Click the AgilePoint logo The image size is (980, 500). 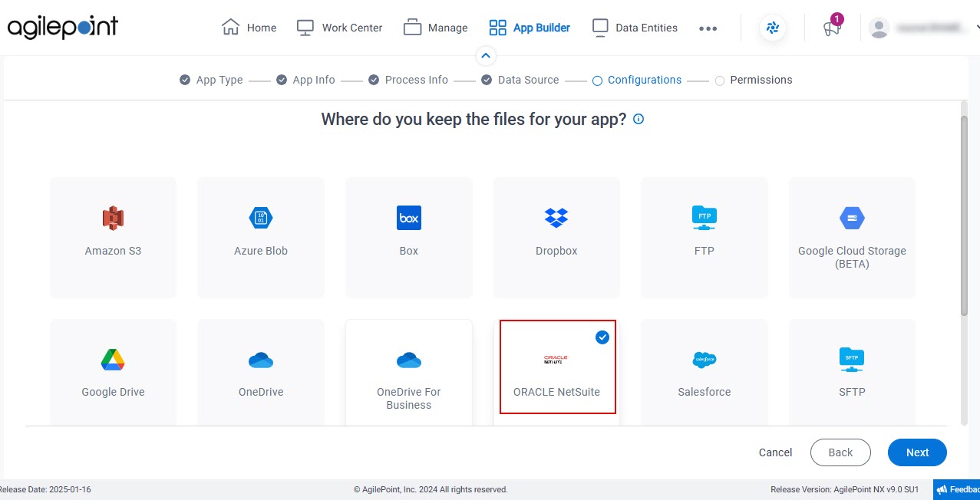pos(63,28)
